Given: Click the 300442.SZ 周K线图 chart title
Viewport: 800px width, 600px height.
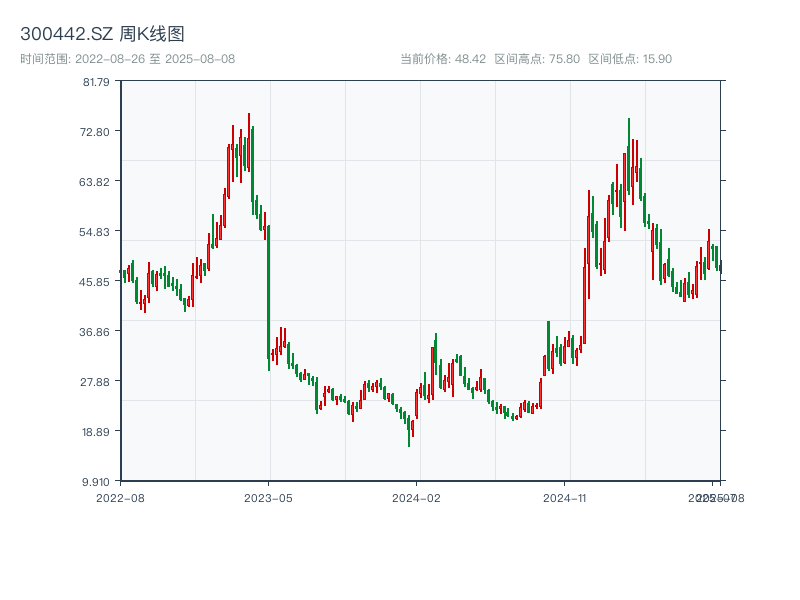Looking at the screenshot, I should [x=102, y=35].
